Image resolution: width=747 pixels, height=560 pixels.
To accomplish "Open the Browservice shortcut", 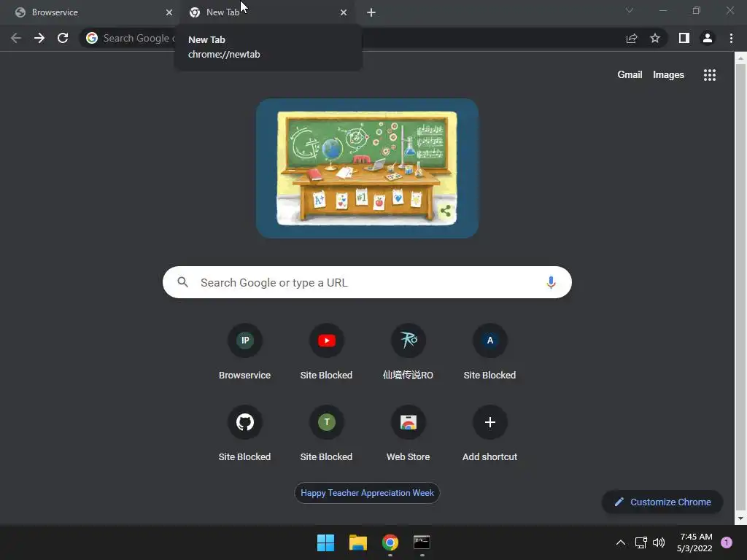I will (x=245, y=353).
